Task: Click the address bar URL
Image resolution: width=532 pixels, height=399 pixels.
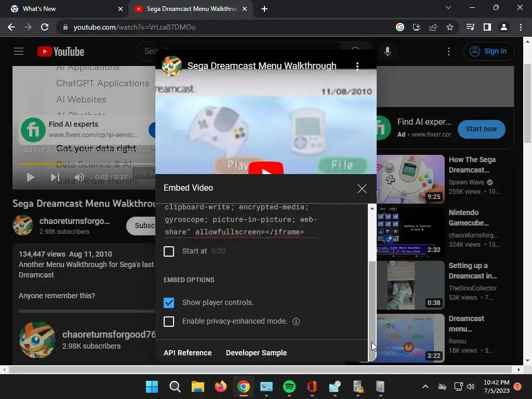Action: pyautogui.click(x=135, y=27)
